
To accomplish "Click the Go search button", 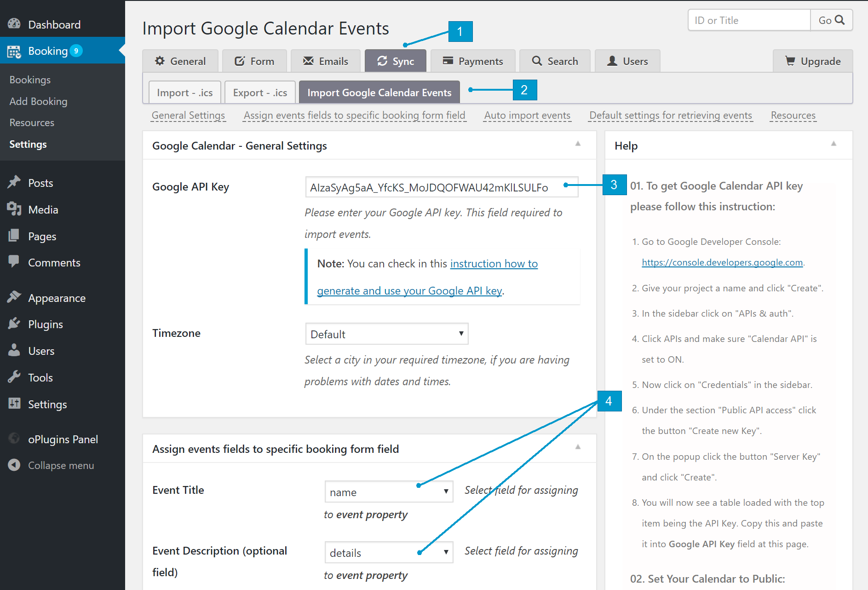I will [831, 20].
